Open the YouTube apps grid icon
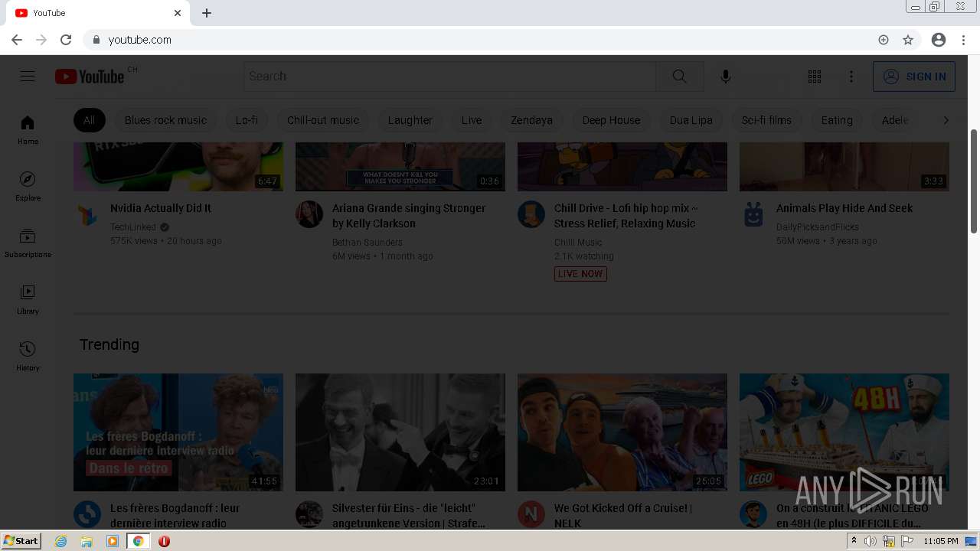The height and width of the screenshot is (551, 980). (x=815, y=77)
